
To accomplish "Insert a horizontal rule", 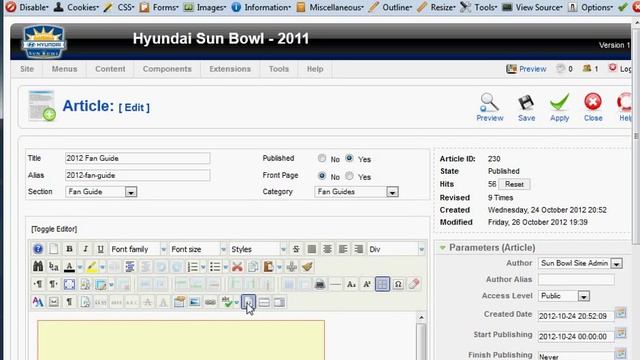I will 336,284.
